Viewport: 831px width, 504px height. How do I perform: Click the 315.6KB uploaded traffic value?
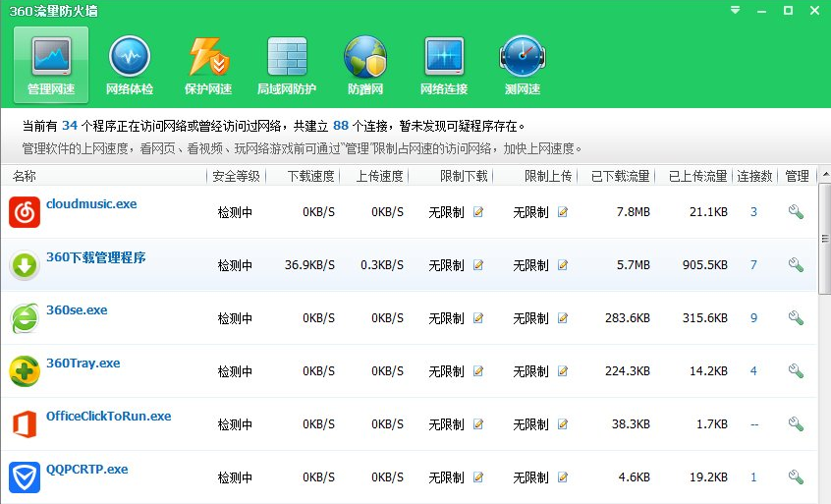click(x=705, y=318)
